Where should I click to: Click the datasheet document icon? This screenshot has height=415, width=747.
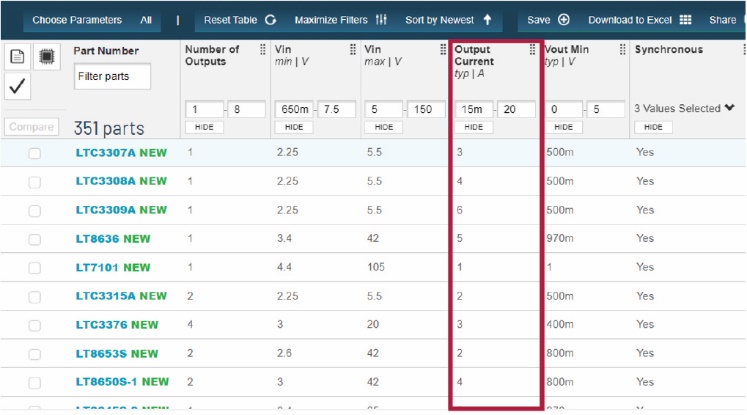coord(17,56)
